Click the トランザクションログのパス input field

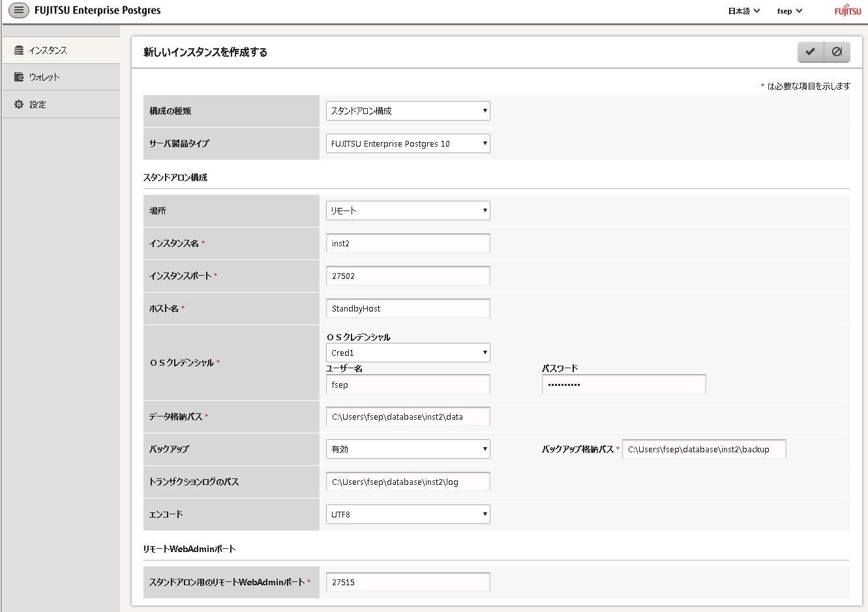point(408,482)
